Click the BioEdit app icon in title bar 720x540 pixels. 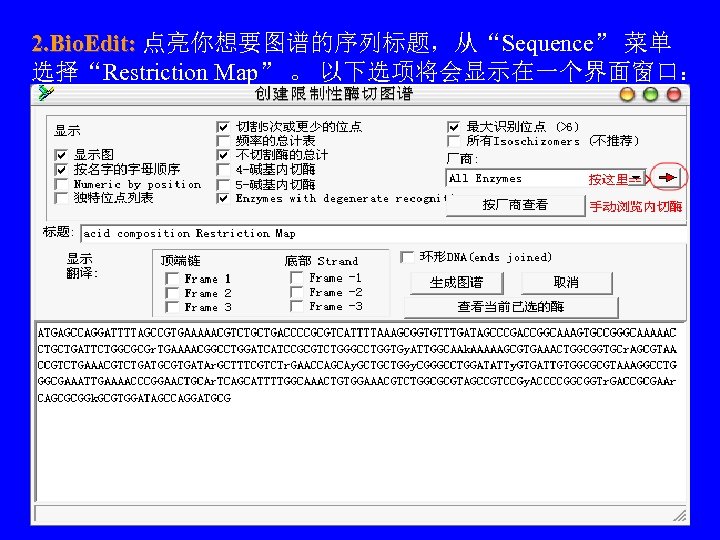[x=45, y=93]
